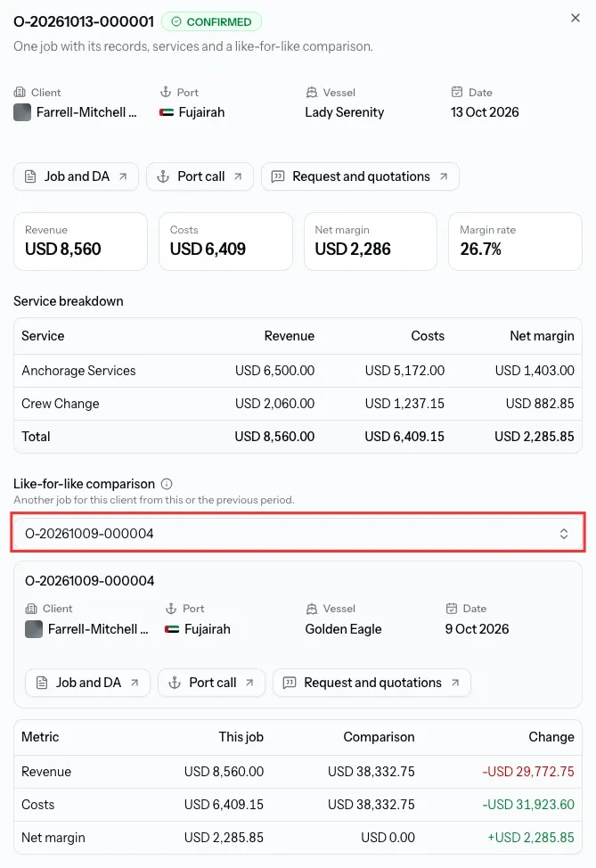Viewport: 596px width, 868px height.
Task: Click arrow icon on comparison Job and DA
Action: (135, 683)
